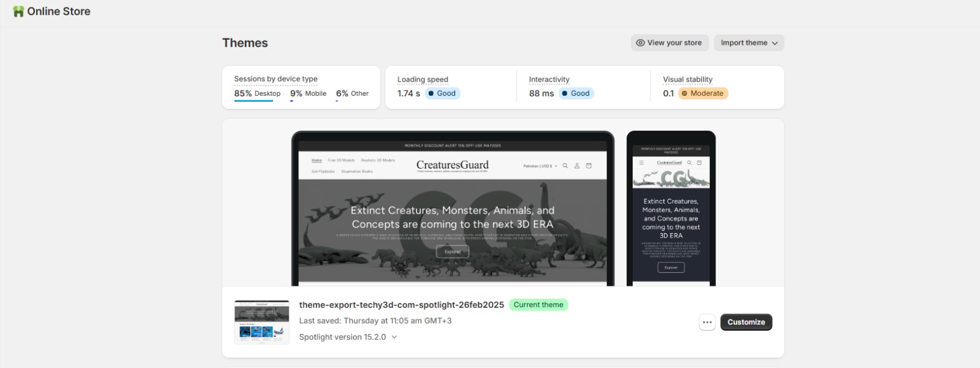The width and height of the screenshot is (980, 368).
Task: Click the cart icon in mobile preview
Action: pos(699,163)
